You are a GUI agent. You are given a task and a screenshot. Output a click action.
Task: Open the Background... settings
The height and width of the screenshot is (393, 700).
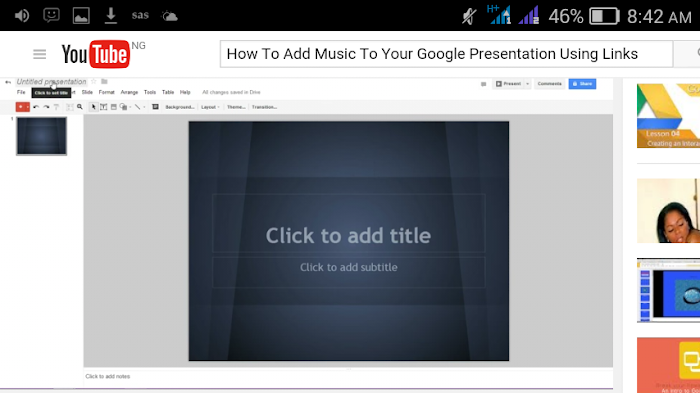180,107
